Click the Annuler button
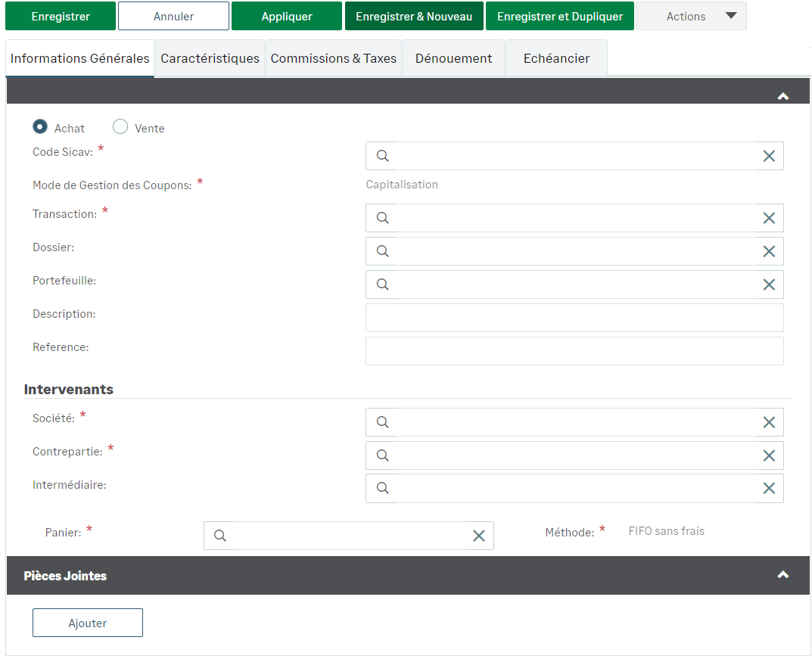812x659 pixels. 173,16
